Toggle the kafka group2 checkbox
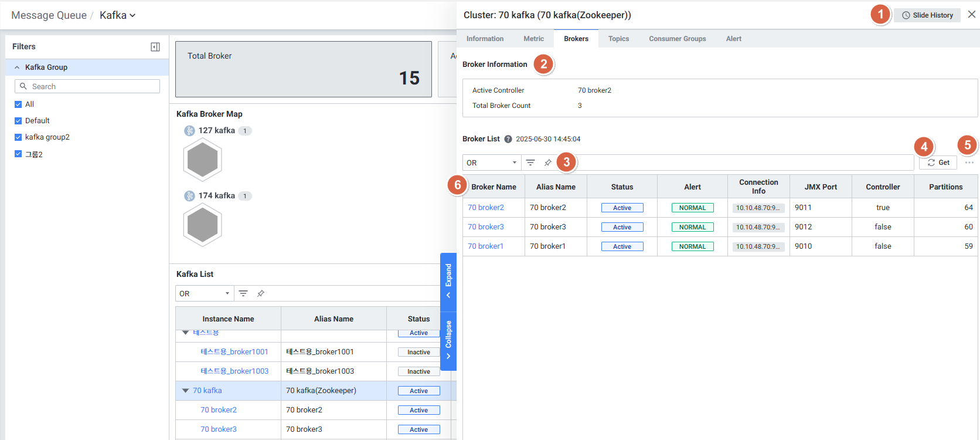The height and width of the screenshot is (440, 980). (18, 137)
